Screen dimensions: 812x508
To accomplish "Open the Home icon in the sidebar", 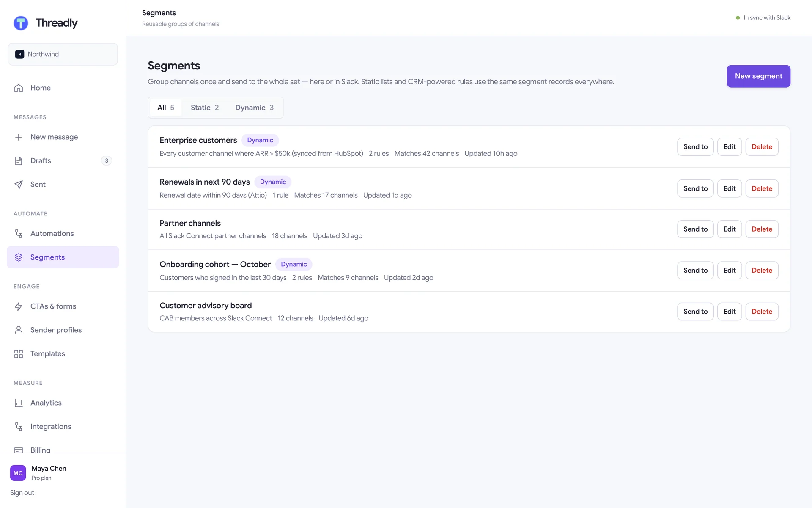I will point(19,88).
